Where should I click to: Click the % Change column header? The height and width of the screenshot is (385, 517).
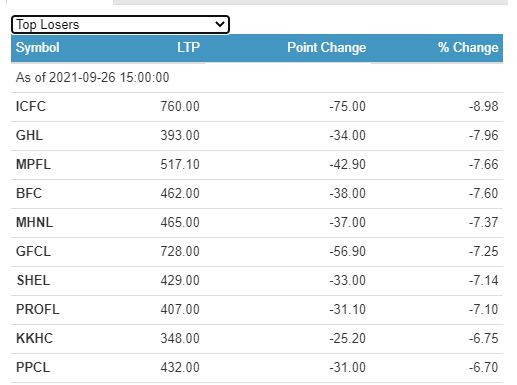(468, 47)
